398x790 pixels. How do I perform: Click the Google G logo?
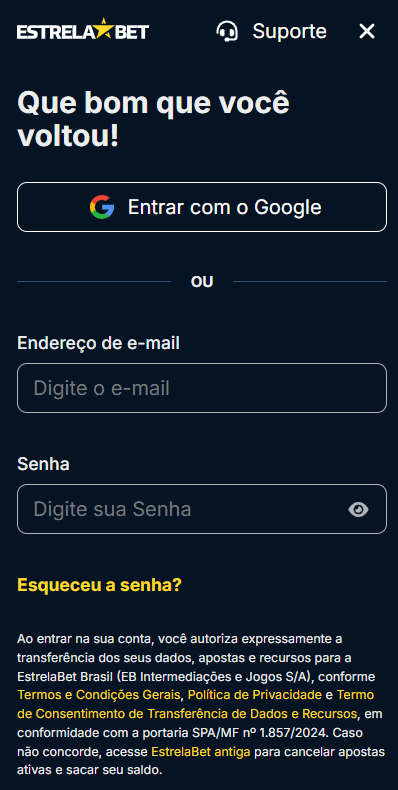pos(102,207)
